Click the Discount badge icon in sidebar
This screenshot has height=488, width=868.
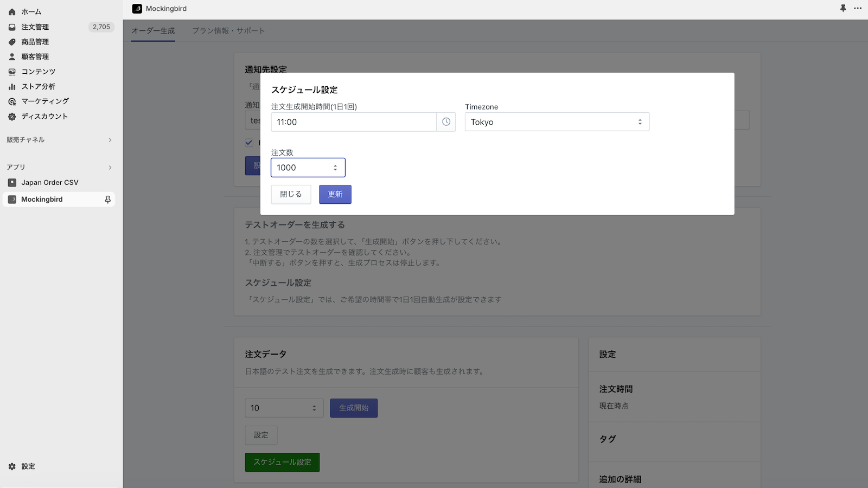[12, 117]
